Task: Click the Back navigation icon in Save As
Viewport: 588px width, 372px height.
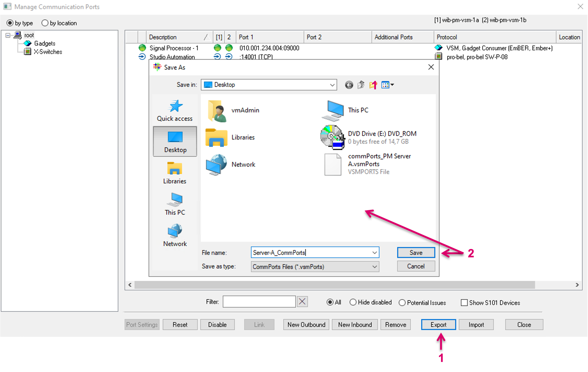Action: [x=349, y=85]
